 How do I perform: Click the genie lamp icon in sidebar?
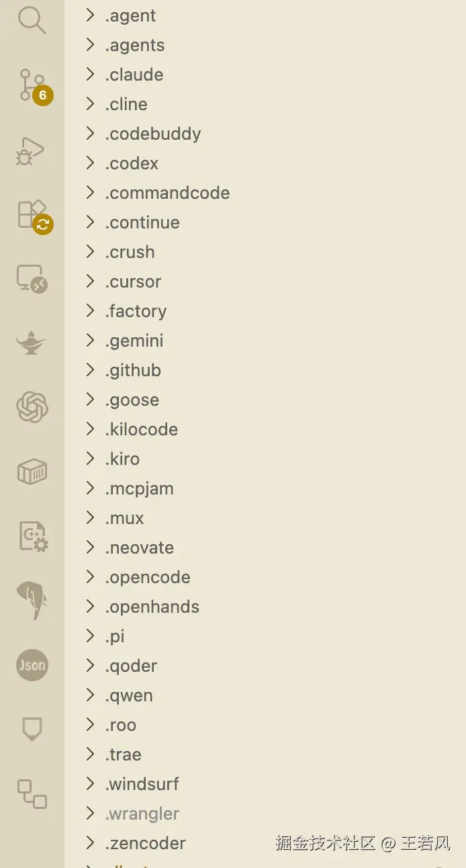(32, 343)
